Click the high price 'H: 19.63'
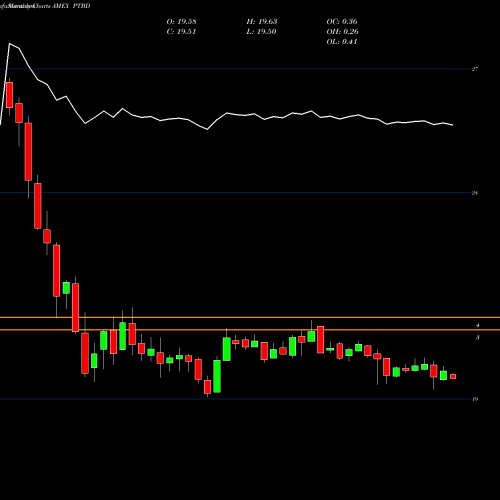500x500 pixels. click(262, 22)
